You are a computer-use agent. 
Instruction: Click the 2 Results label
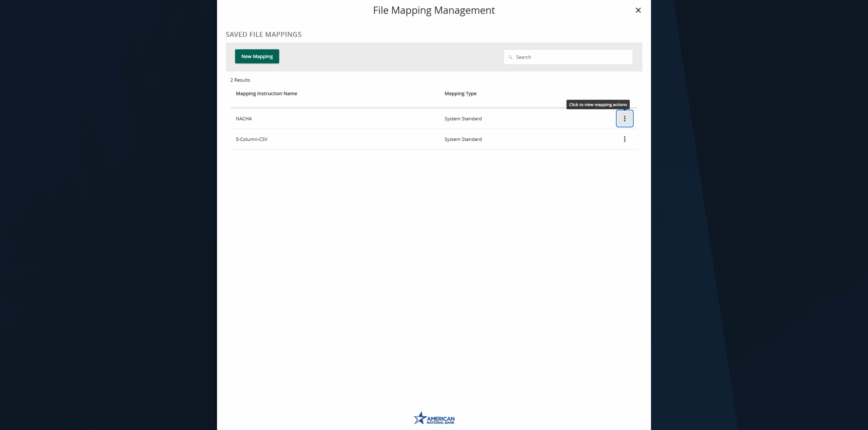pos(240,80)
